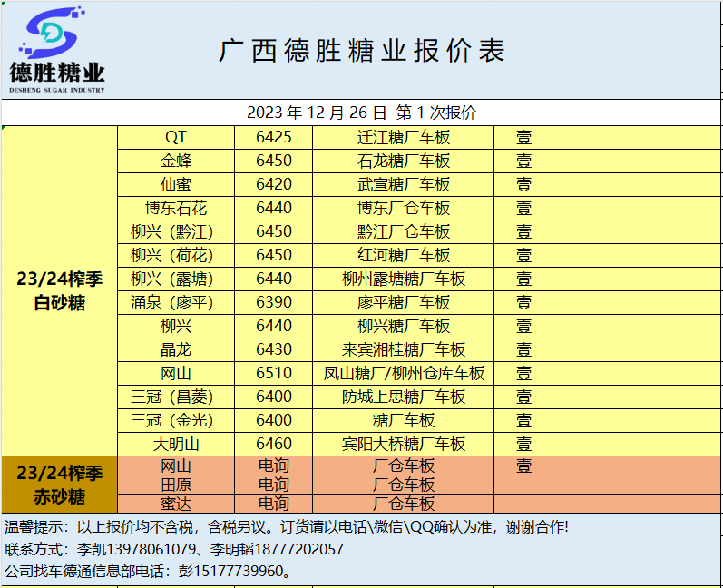This screenshot has width=723, height=588.
Task: Click the 田原 brand cell
Action: point(176,485)
